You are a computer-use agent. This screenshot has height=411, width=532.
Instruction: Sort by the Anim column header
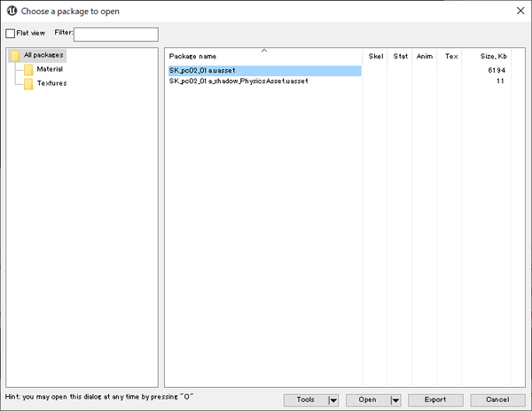[425, 56]
